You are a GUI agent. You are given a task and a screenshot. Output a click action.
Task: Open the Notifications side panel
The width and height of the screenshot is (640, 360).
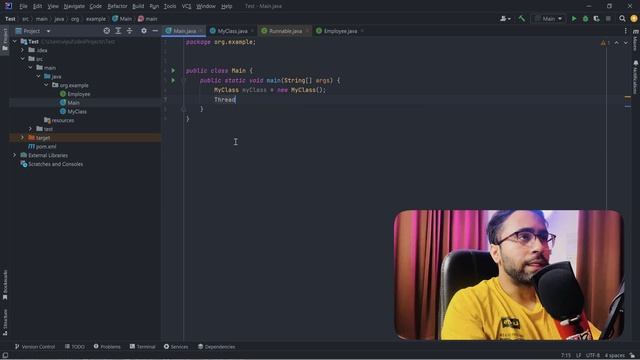(636, 77)
